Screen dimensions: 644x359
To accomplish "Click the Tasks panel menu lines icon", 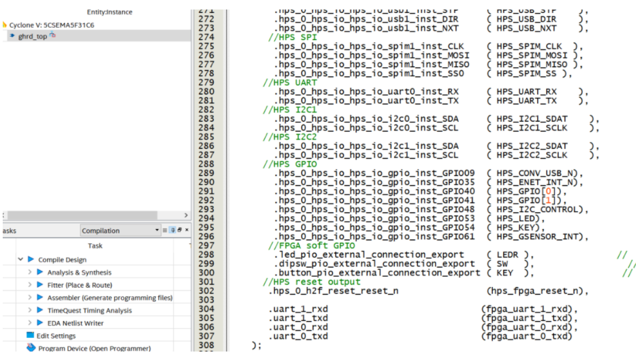I will (165, 230).
